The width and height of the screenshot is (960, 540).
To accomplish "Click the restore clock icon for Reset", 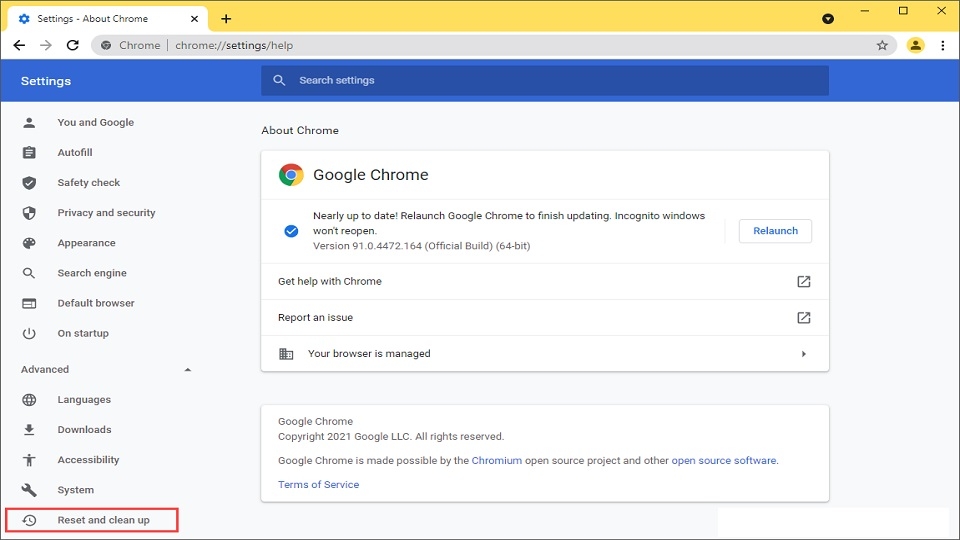I will pos(29,520).
